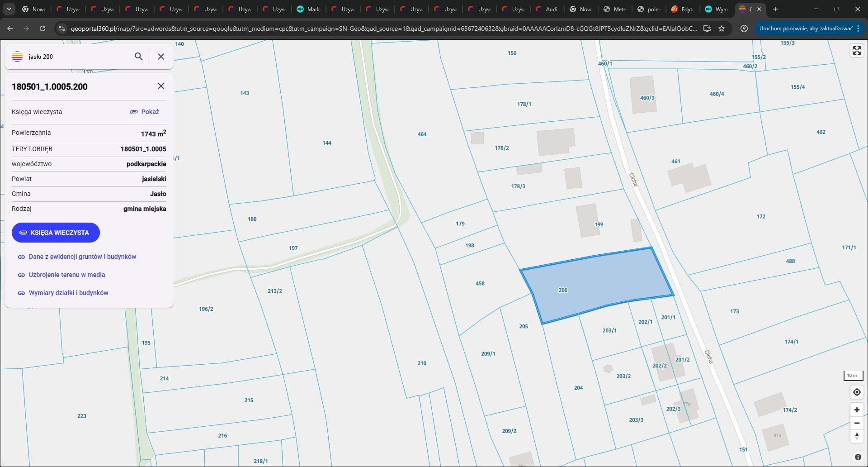Install app icon in address bar

click(x=707, y=29)
